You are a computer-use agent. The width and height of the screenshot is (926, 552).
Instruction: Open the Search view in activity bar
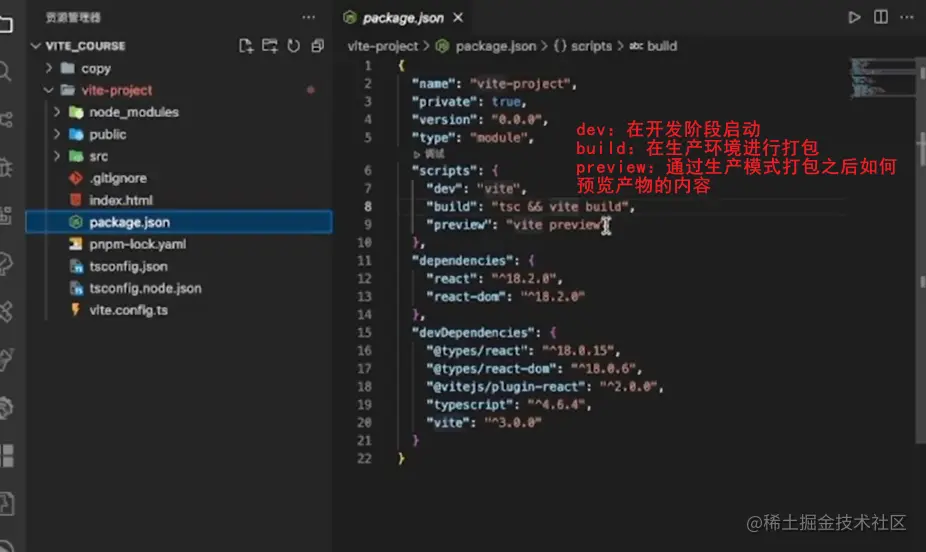pos(5,72)
